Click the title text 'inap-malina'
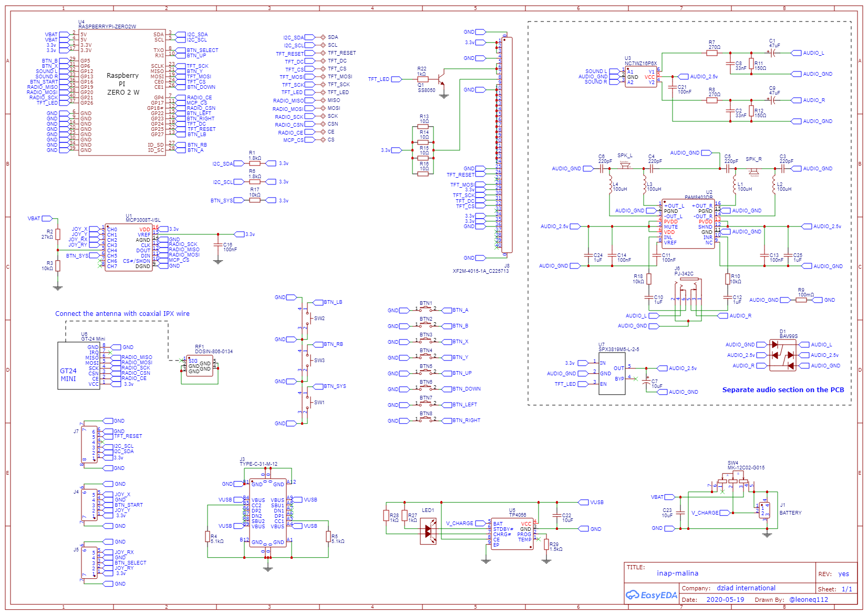 coord(677,573)
